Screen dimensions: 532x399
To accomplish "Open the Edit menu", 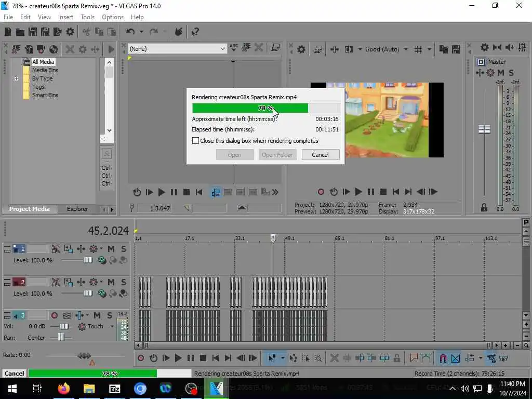I will [x=25, y=17].
